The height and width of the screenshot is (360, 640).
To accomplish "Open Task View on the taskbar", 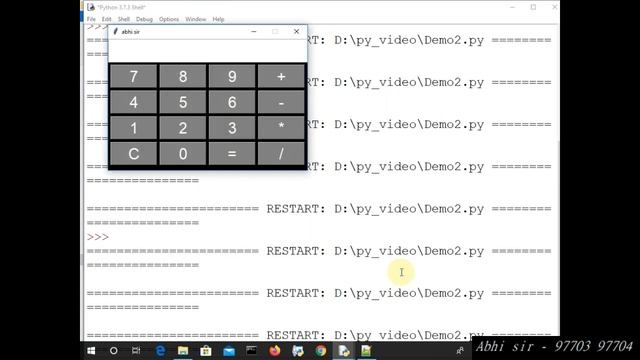I will coord(136,351).
